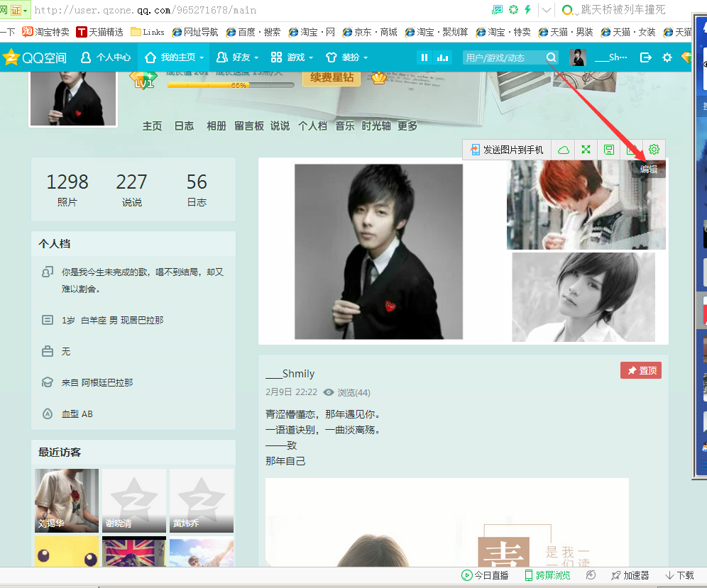The height and width of the screenshot is (588, 707).
Task: Click the green edit gear icon
Action: tap(654, 150)
